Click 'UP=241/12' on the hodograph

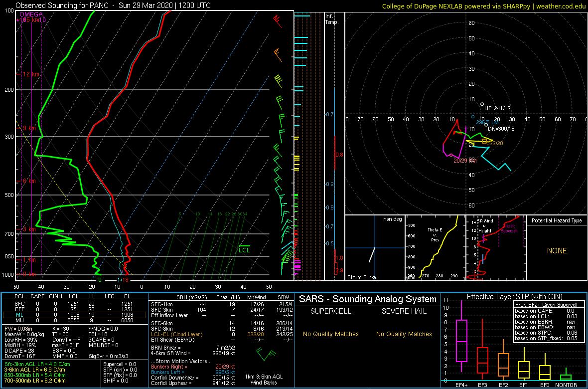point(498,108)
